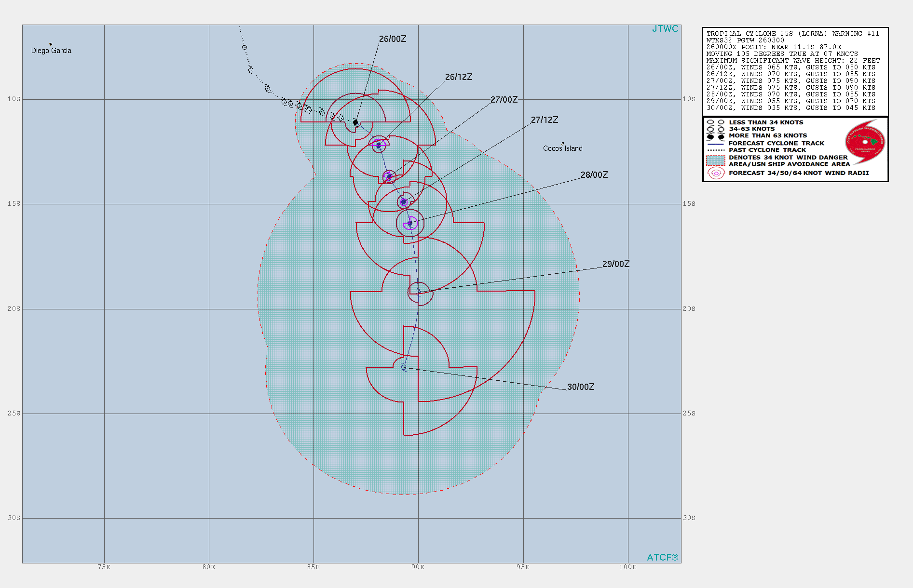Click the Diego Garcia text label
Screen dimensions: 913x588
pyautogui.click(x=51, y=51)
